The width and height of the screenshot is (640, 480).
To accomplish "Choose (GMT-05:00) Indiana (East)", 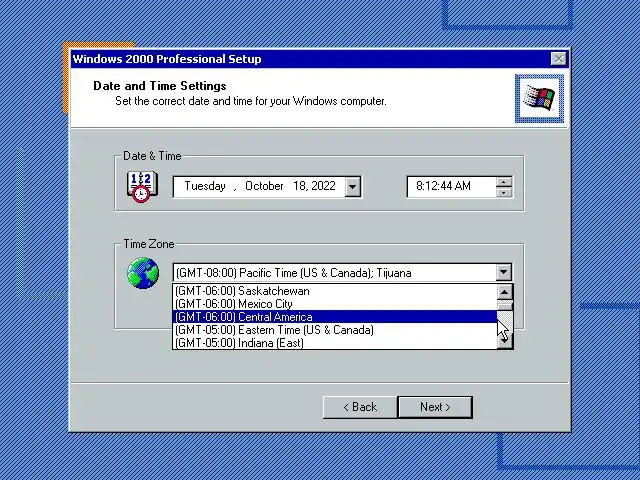I will point(335,343).
